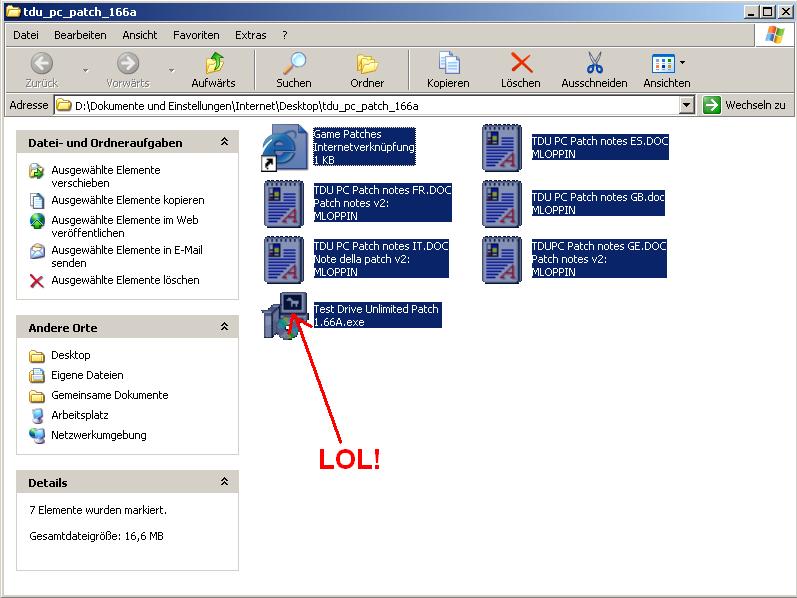The image size is (797, 598).
Task: Click the file name TDU PC Patch notes IT.DOC
Action: tap(381, 246)
